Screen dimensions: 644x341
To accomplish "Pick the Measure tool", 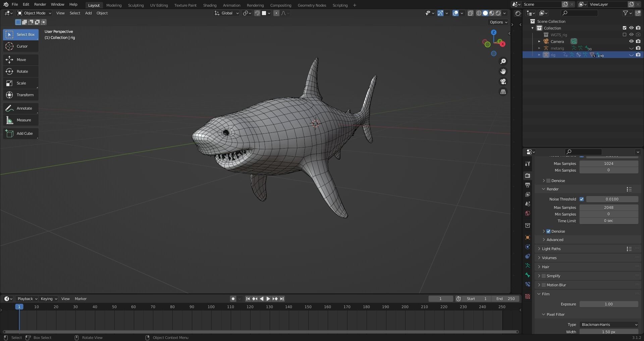I will tap(21, 120).
